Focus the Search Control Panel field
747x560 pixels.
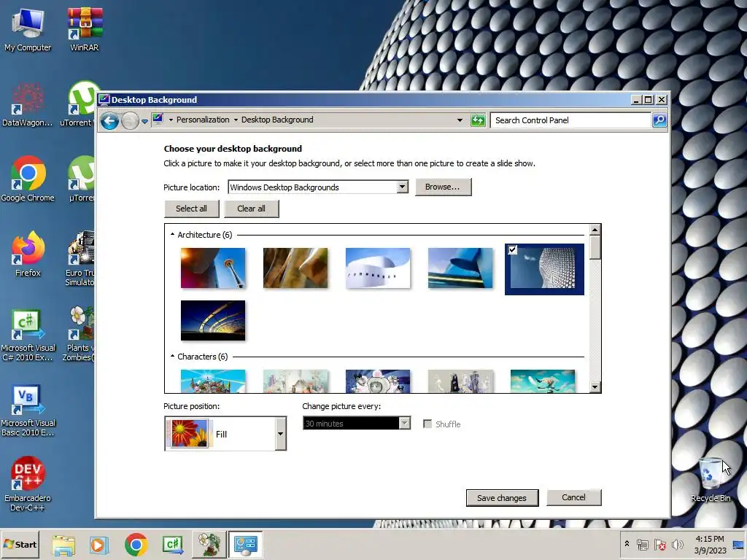coord(570,120)
